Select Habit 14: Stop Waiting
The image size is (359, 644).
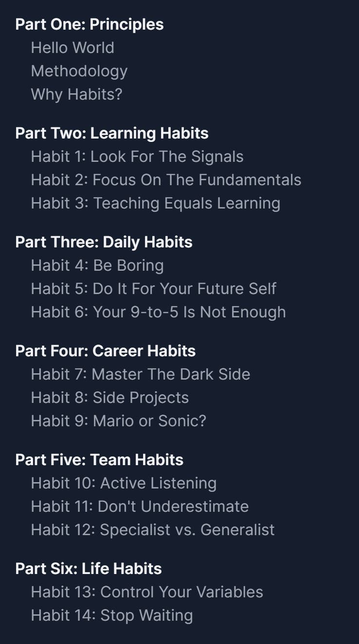(x=112, y=615)
